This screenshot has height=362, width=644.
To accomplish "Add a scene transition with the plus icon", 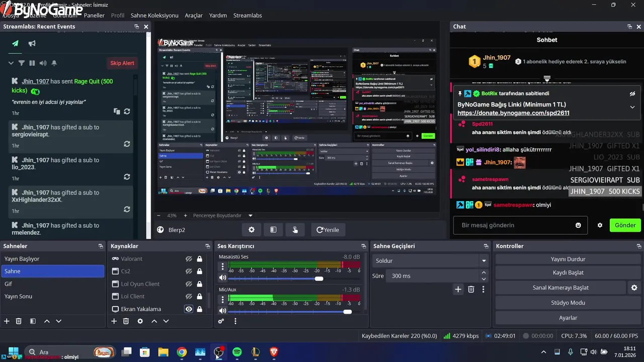I will pyautogui.click(x=458, y=289).
